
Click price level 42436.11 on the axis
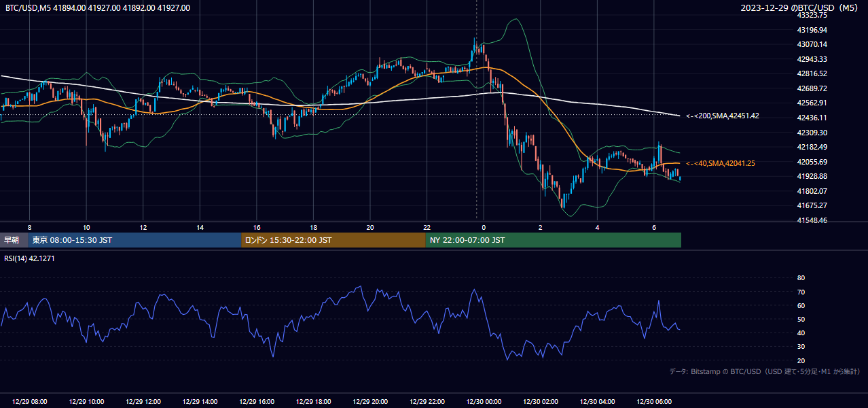coord(812,118)
